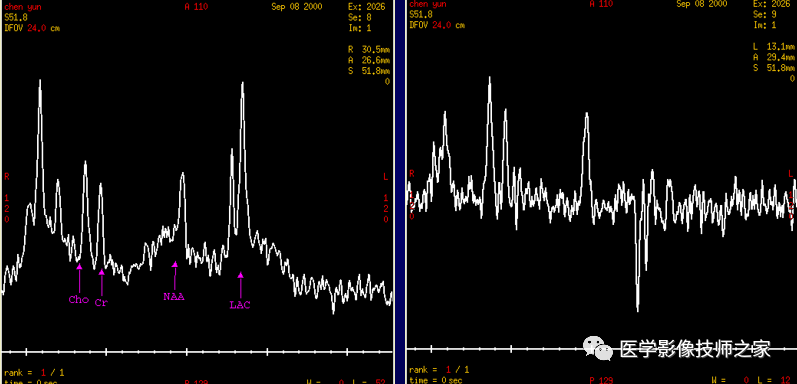The height and width of the screenshot is (384, 797).
Task: Click the magenta arrow above the LAC label
Action: (x=240, y=285)
